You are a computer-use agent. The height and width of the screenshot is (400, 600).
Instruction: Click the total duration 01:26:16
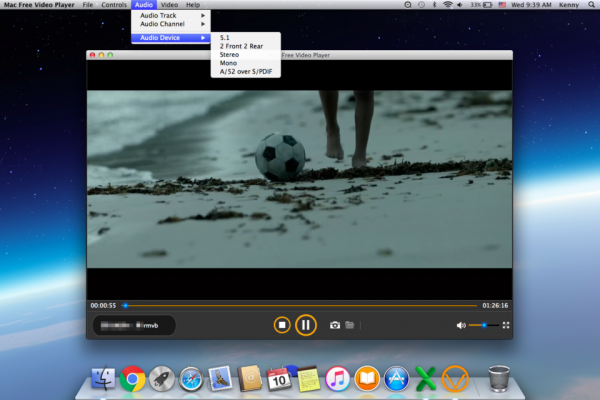495,305
